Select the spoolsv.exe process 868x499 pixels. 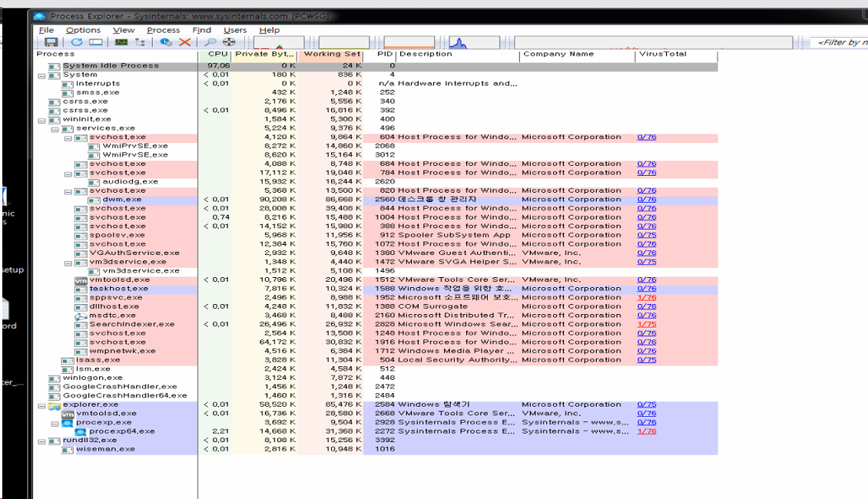(118, 236)
